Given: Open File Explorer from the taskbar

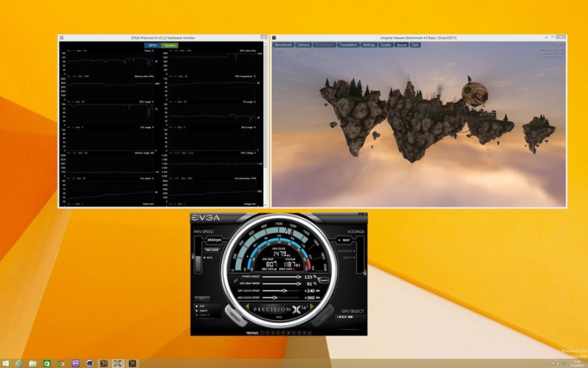Looking at the screenshot, I should tap(32, 364).
